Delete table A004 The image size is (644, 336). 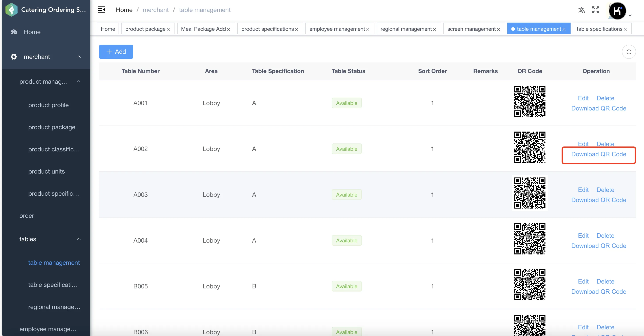(x=605, y=236)
